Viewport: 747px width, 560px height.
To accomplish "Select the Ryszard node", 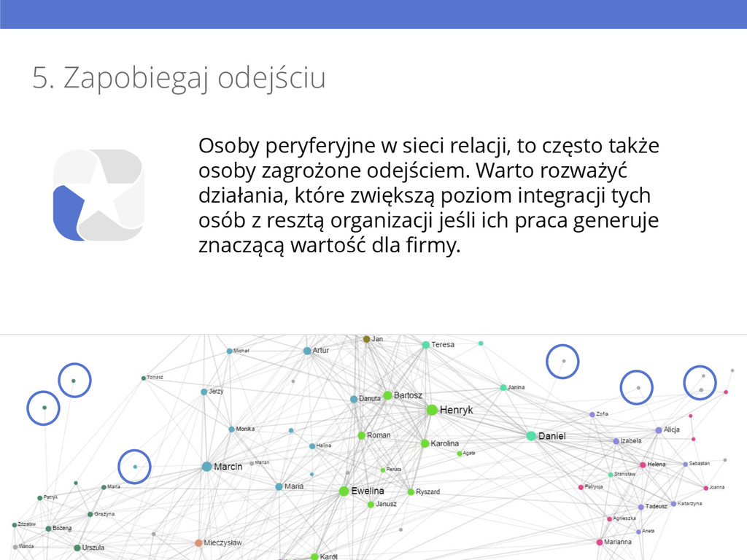I will click(x=411, y=492).
